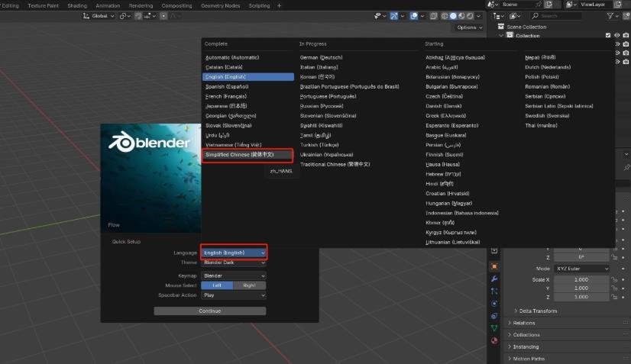
Task: Select Left mouse select option
Action: coord(217,285)
